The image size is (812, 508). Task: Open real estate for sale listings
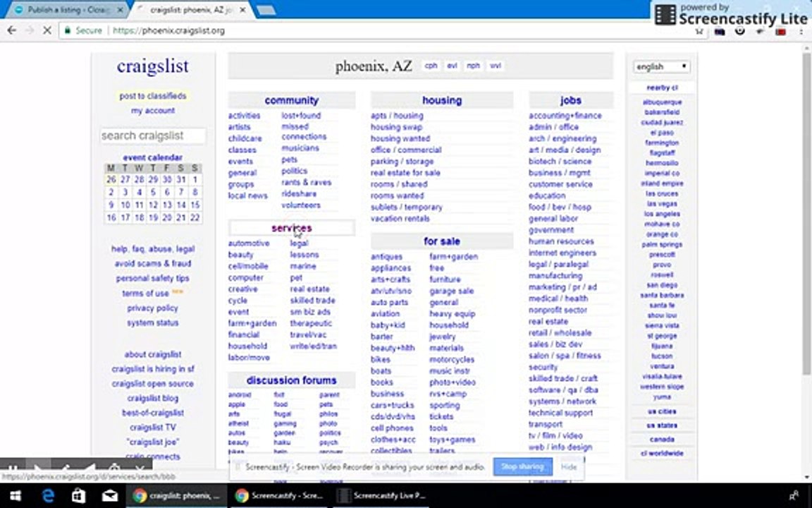click(405, 173)
